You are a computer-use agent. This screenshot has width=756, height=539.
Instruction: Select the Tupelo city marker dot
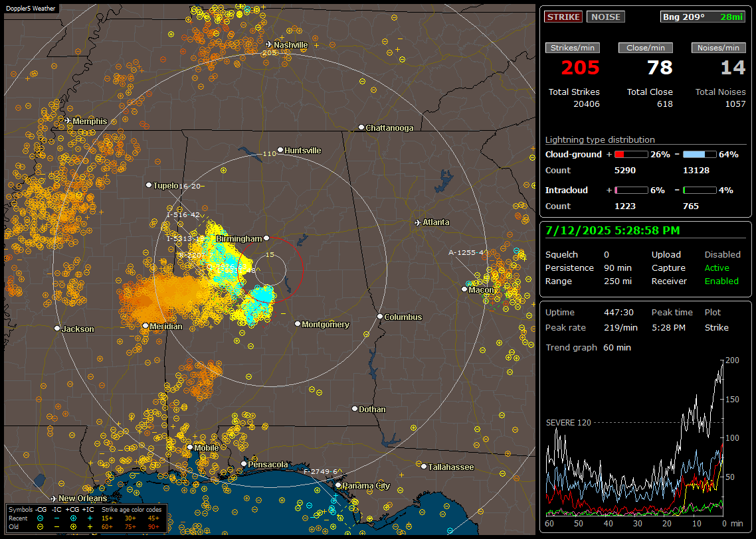point(149,185)
